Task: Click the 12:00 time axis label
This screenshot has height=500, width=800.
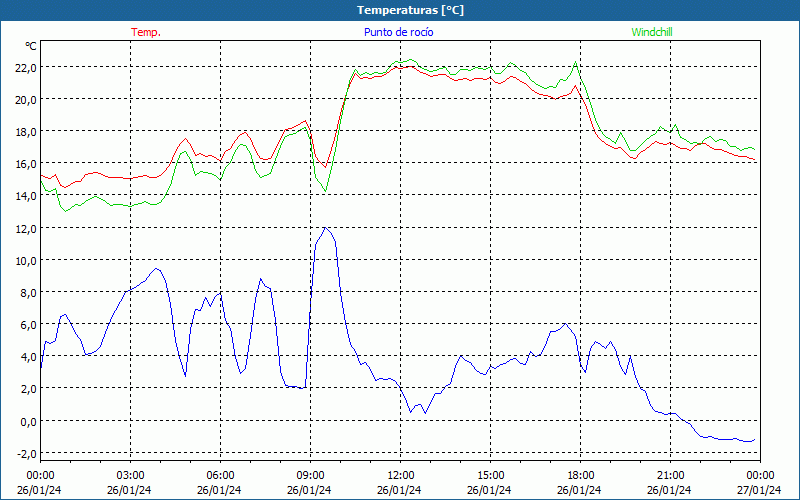Action: coord(401,475)
